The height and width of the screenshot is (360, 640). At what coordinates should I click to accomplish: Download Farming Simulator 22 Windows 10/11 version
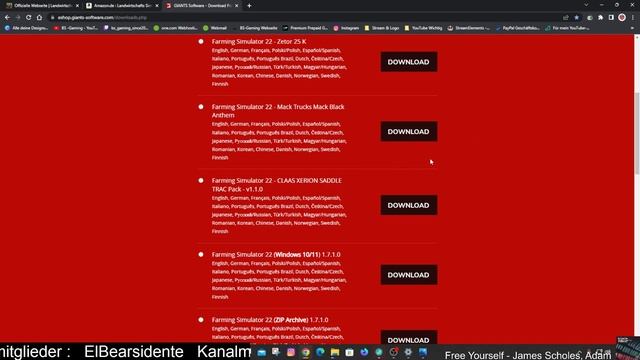pos(409,275)
